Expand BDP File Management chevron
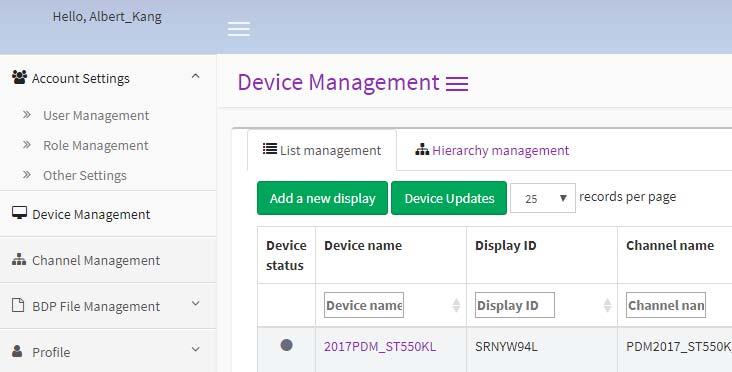 (196, 304)
